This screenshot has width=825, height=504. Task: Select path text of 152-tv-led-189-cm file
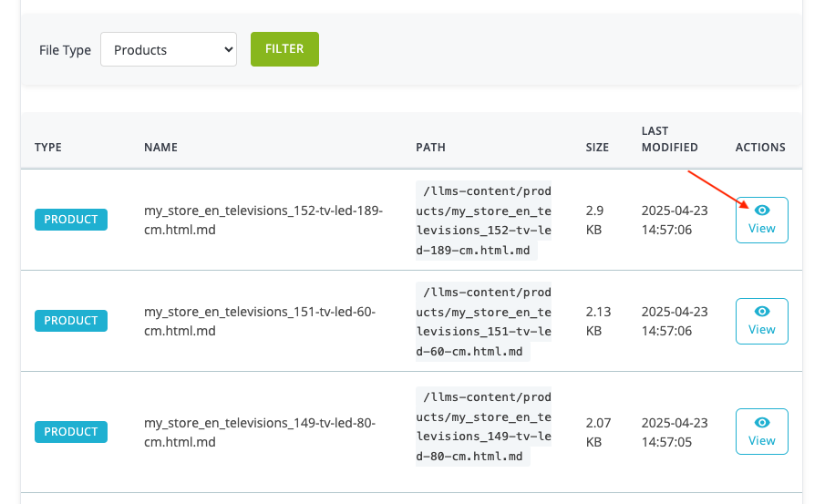pyautogui.click(x=483, y=221)
